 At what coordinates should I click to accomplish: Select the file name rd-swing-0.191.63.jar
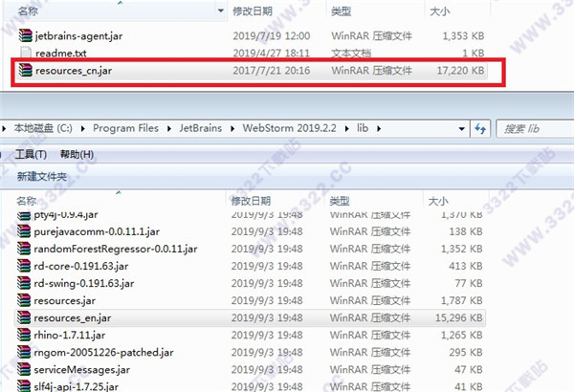tap(84, 283)
